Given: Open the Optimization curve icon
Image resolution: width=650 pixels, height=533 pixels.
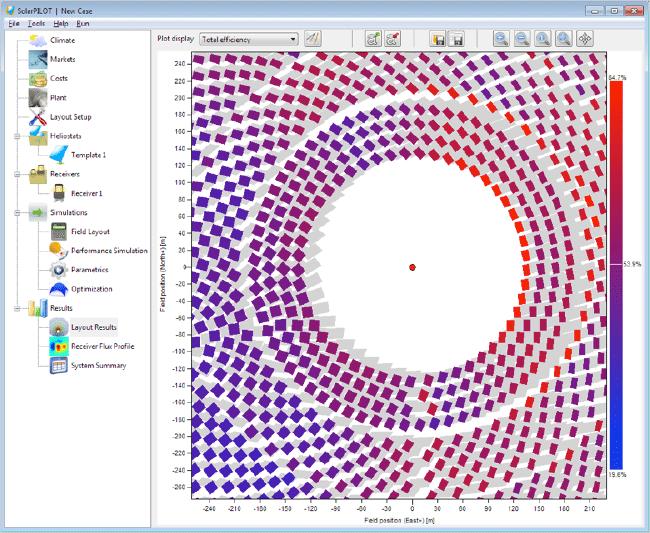Looking at the screenshot, I should coord(59,289).
